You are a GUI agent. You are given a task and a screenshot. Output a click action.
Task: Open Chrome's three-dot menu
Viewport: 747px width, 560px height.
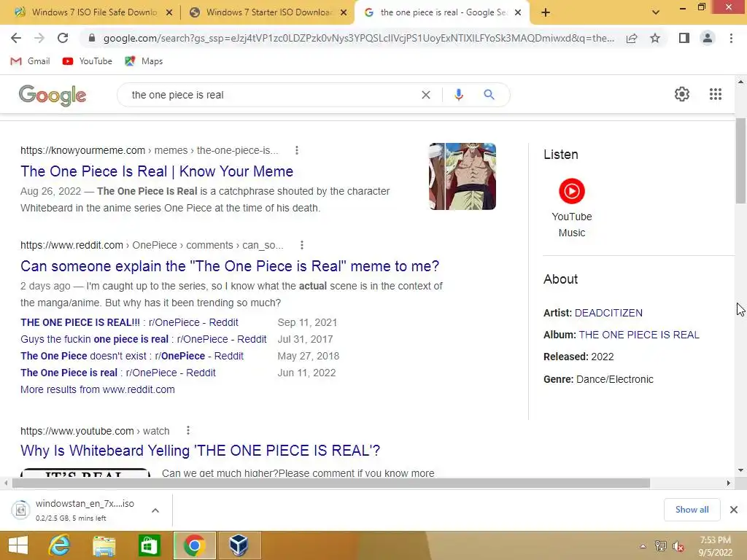731,38
